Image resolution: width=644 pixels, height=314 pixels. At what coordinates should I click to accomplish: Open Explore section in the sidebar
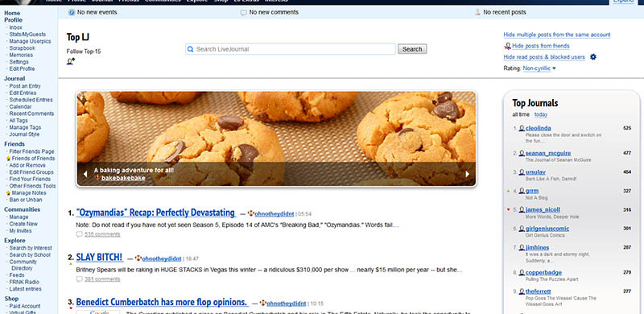(x=14, y=241)
